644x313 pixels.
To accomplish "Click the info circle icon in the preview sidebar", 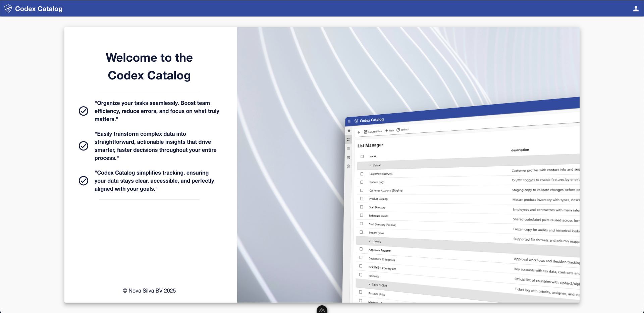I will [x=348, y=166].
